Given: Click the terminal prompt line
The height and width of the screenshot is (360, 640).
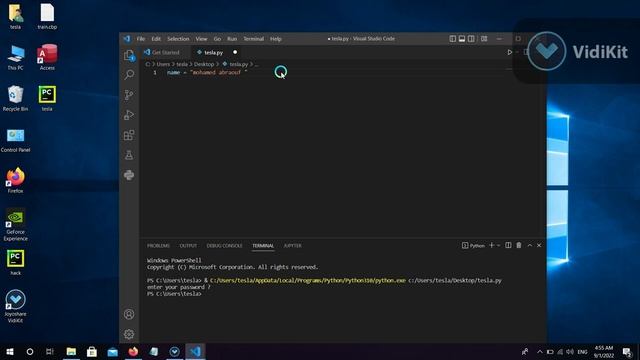Looking at the screenshot, I should coord(174,294).
